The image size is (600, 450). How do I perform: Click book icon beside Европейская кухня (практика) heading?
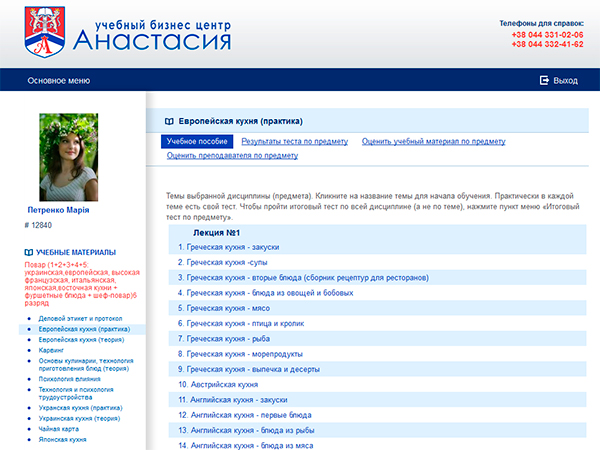(x=169, y=121)
